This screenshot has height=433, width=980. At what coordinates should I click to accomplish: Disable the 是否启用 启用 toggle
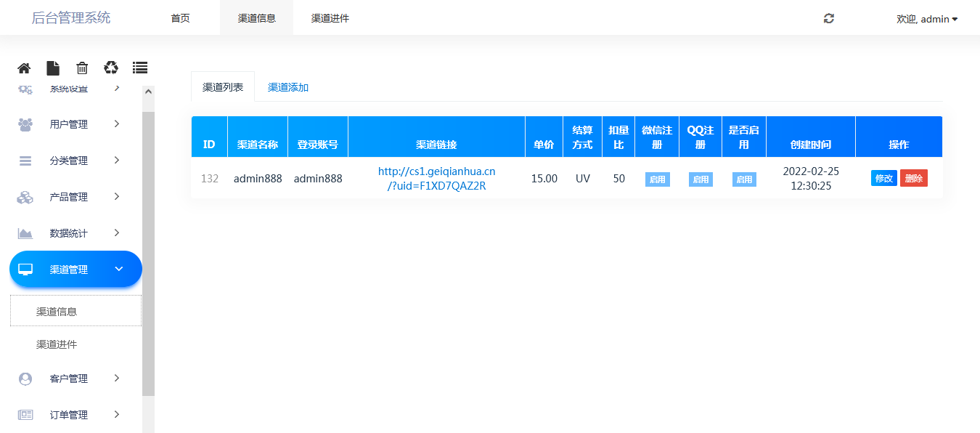[743, 179]
